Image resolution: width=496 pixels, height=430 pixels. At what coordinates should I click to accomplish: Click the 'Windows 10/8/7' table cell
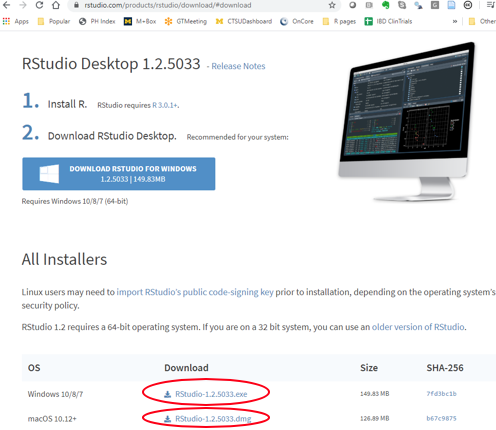tap(55, 394)
